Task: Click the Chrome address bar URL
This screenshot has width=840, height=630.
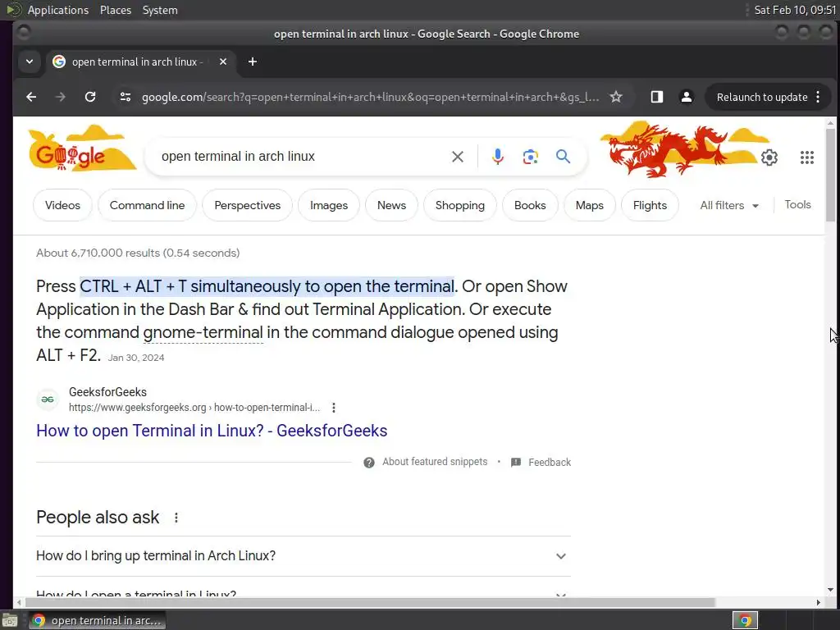Action: point(370,97)
